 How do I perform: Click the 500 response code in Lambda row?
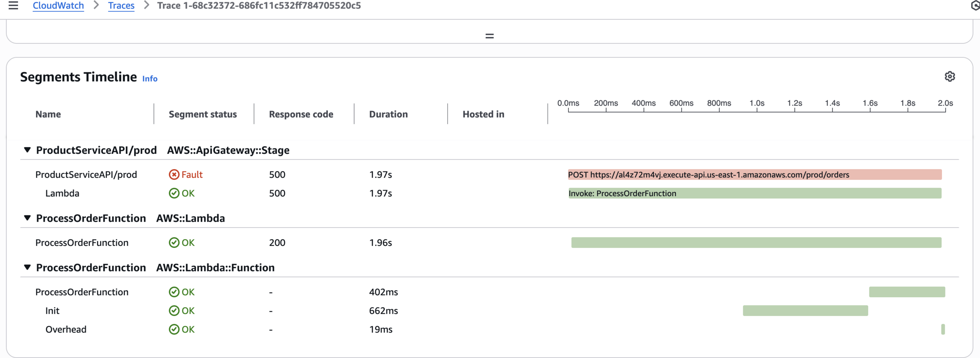(x=277, y=193)
